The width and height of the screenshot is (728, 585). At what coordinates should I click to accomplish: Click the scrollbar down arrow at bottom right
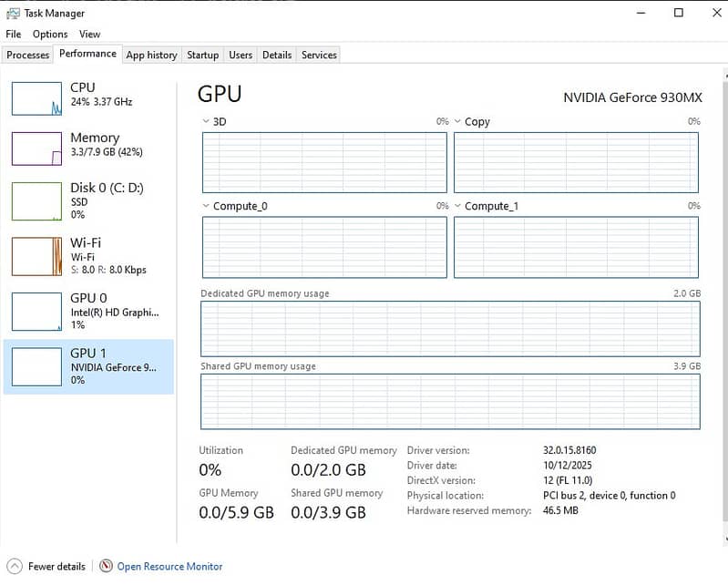click(x=725, y=539)
